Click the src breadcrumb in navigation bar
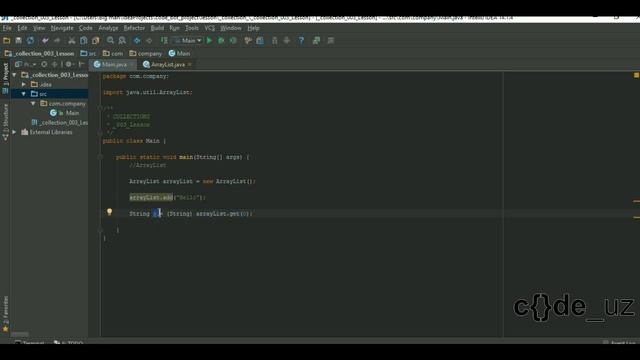Screen dimensions: 640x360 click(89, 53)
